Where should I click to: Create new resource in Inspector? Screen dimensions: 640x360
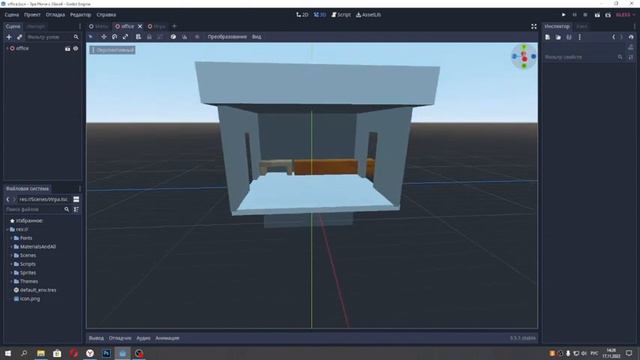(x=548, y=37)
